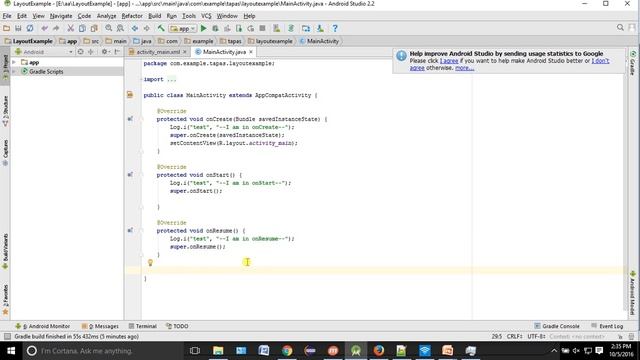Viewport: 640px width, 360px height.
Task: Open Firefox from the taskbar
Action: (x=379, y=351)
